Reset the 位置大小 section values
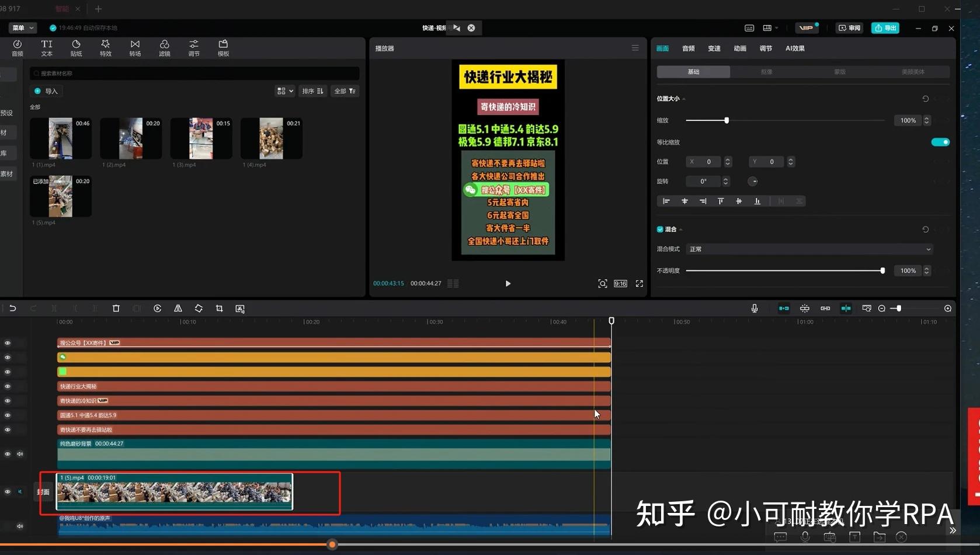This screenshot has height=555, width=980. 925,99
